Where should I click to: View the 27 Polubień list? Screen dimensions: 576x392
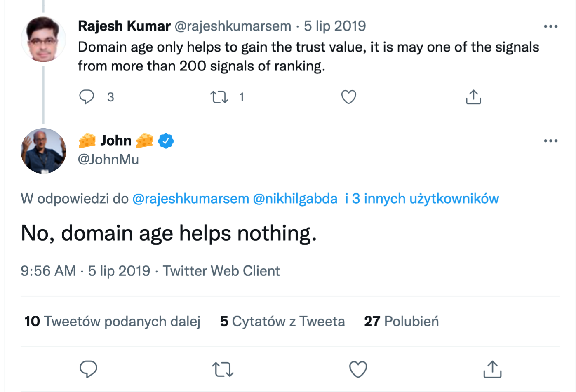(401, 322)
